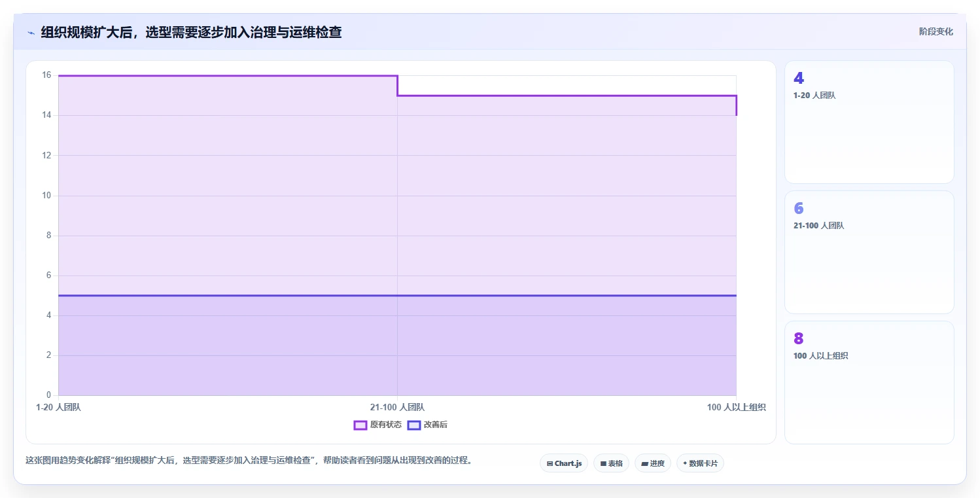980x498 pixels.
Task: Click the y-axis value 8
Action: pos(48,236)
